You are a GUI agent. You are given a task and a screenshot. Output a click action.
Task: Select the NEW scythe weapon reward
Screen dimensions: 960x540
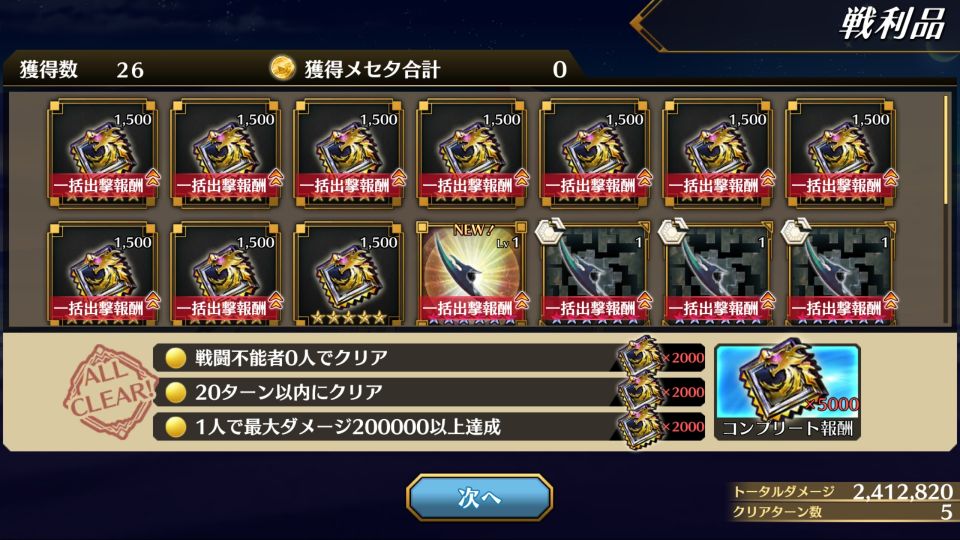(x=471, y=273)
